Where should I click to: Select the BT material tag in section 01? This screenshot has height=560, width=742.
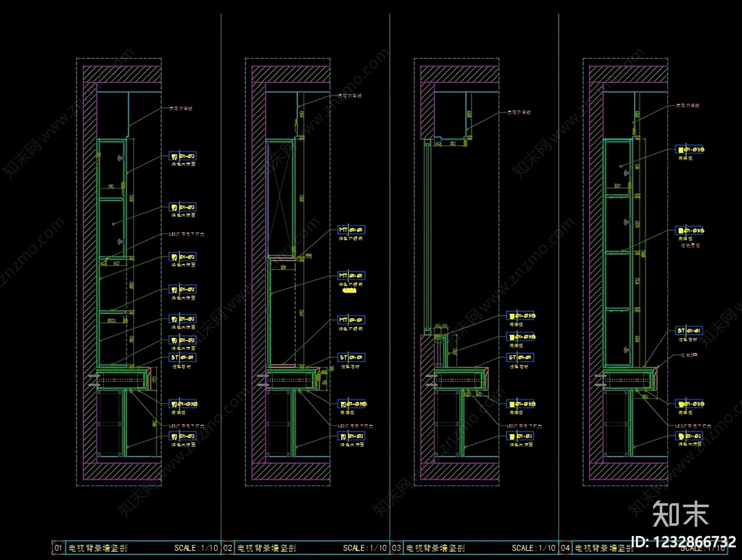(183, 357)
